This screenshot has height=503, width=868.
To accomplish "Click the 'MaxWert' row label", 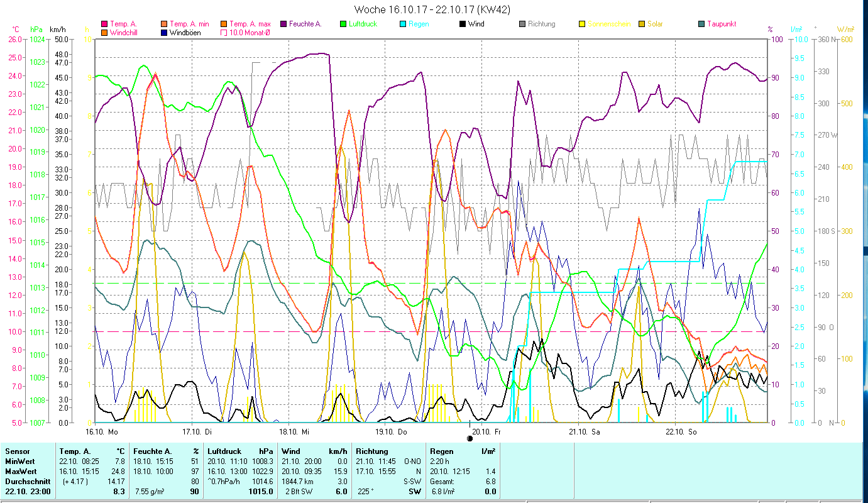I will click(x=21, y=472).
